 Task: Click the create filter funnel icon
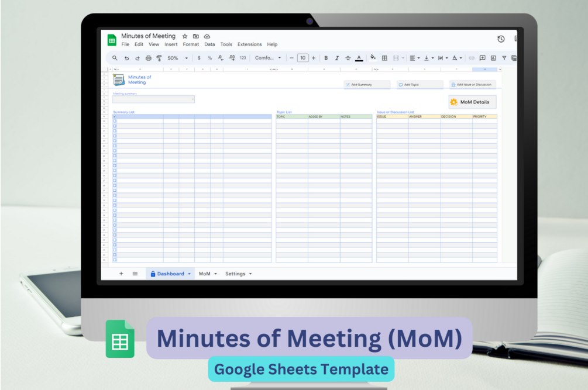[504, 58]
